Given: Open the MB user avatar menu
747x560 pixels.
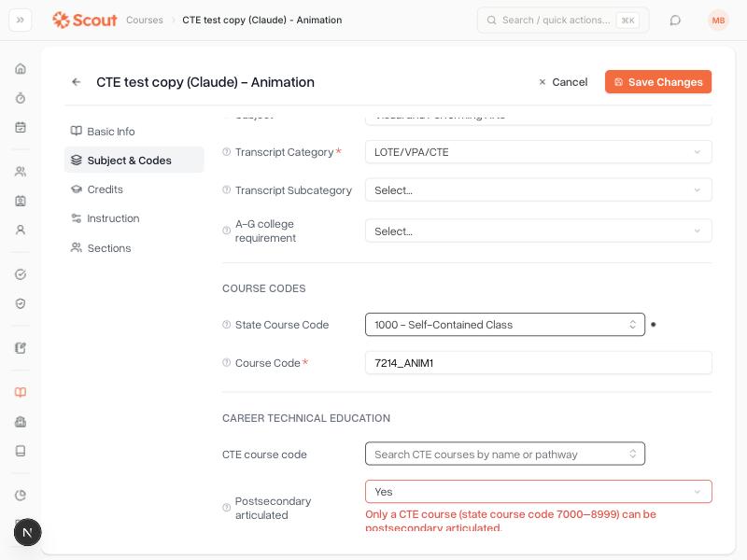Looking at the screenshot, I should tap(718, 20).
